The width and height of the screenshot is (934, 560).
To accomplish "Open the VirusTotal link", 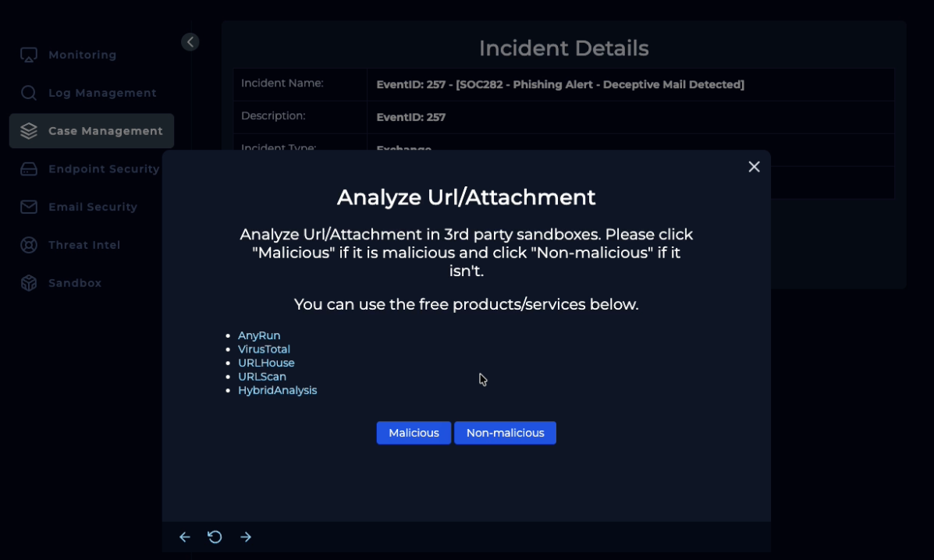I will point(264,349).
